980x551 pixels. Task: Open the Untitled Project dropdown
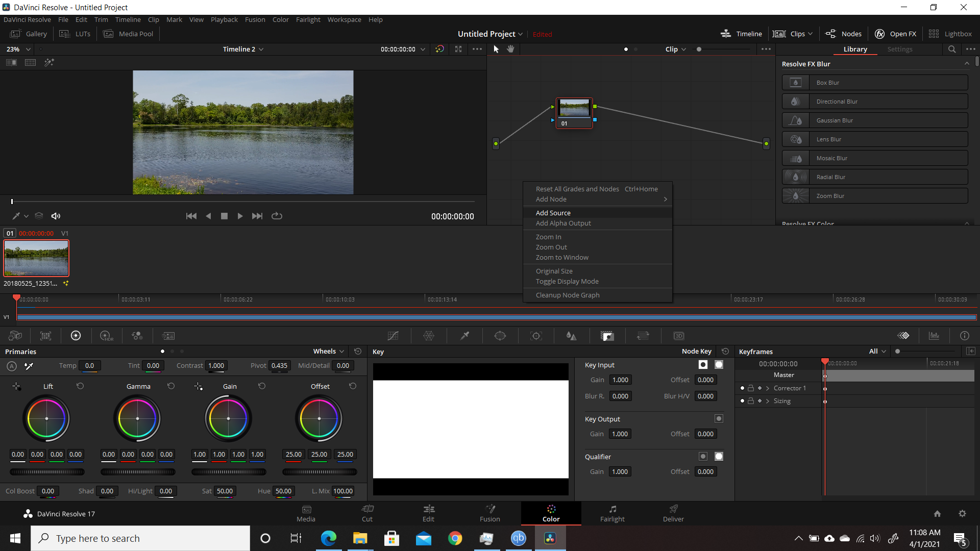[490, 34]
